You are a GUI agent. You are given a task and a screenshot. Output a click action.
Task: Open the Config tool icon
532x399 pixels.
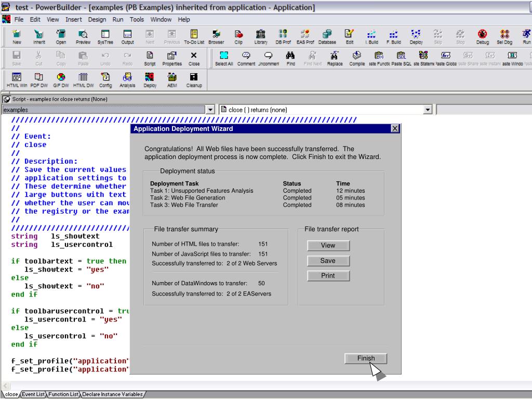click(x=105, y=80)
